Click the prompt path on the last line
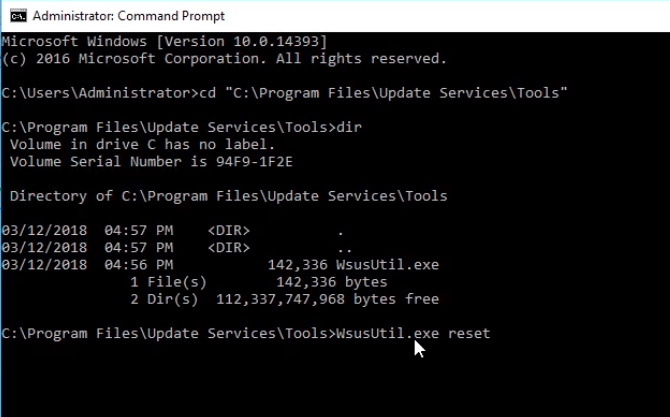 coord(167,333)
